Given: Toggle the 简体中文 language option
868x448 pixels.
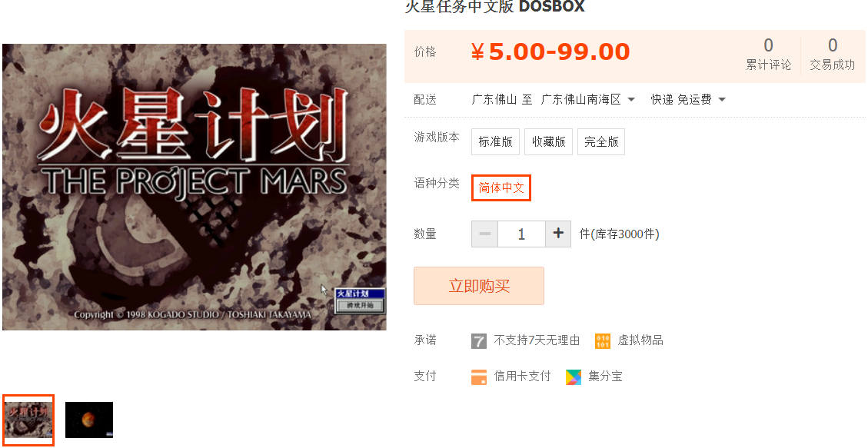Looking at the screenshot, I should coord(501,188).
